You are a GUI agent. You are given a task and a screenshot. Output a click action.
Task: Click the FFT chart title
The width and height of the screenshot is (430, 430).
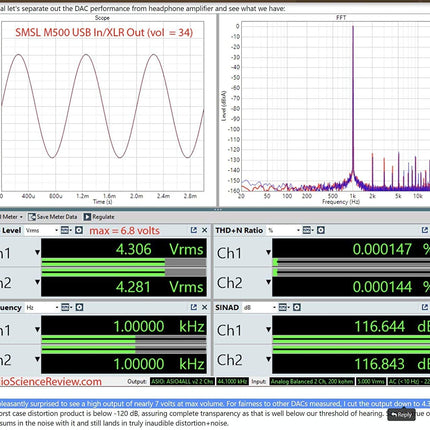[341, 17]
